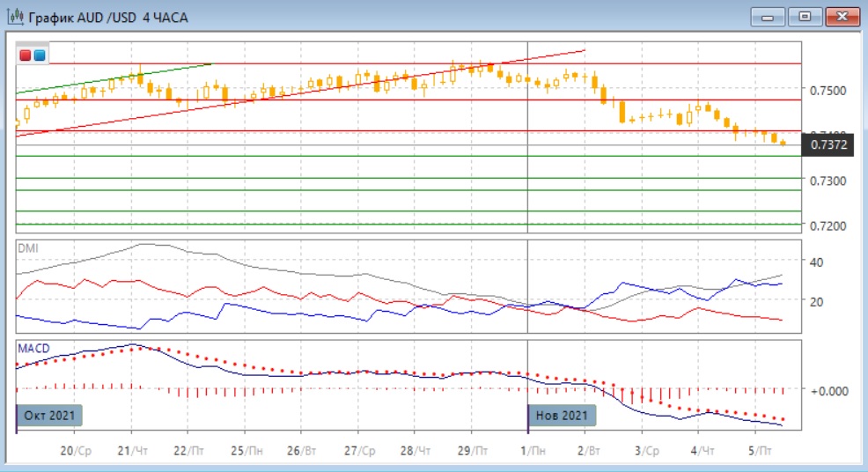Click the +0.000 MACD zero level label
This screenshot has height=472, width=868.
click(828, 389)
